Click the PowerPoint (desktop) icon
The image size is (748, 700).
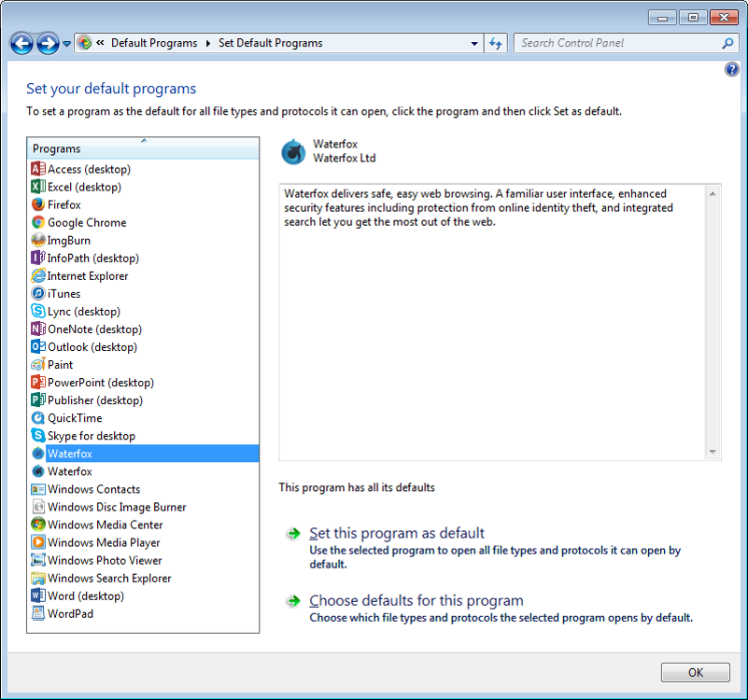38,383
